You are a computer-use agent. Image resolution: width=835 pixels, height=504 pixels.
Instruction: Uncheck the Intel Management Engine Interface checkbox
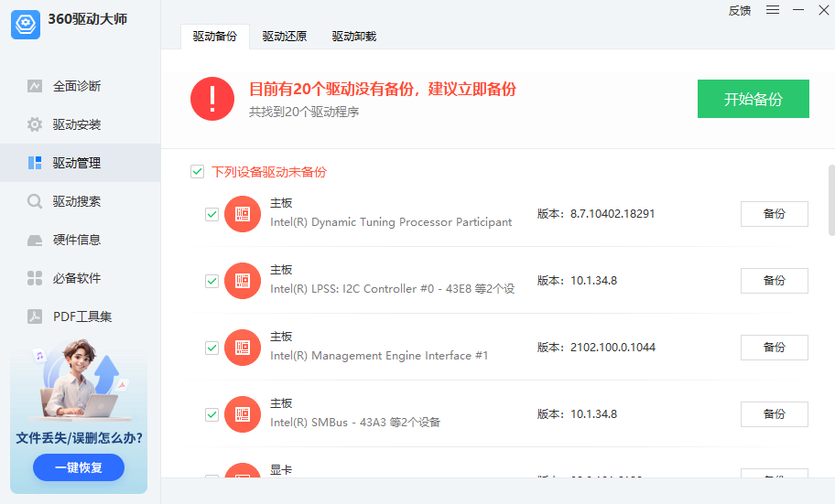211,348
